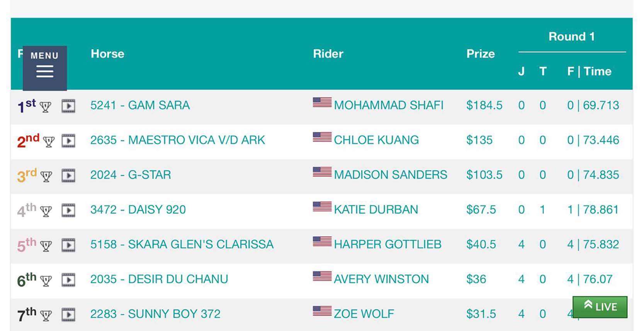644x331 pixels.
Task: Open rider AVERY WINSTON profile
Action: (x=381, y=279)
